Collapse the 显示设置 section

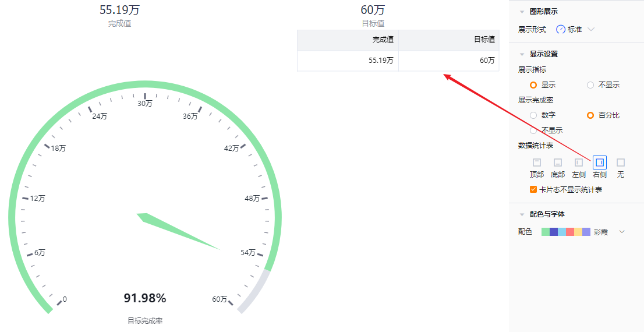click(x=522, y=54)
